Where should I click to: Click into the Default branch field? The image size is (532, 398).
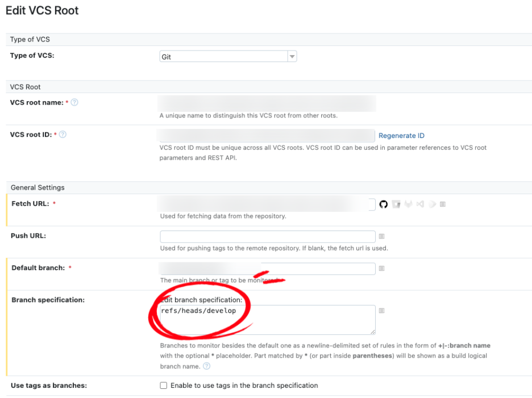(267, 269)
